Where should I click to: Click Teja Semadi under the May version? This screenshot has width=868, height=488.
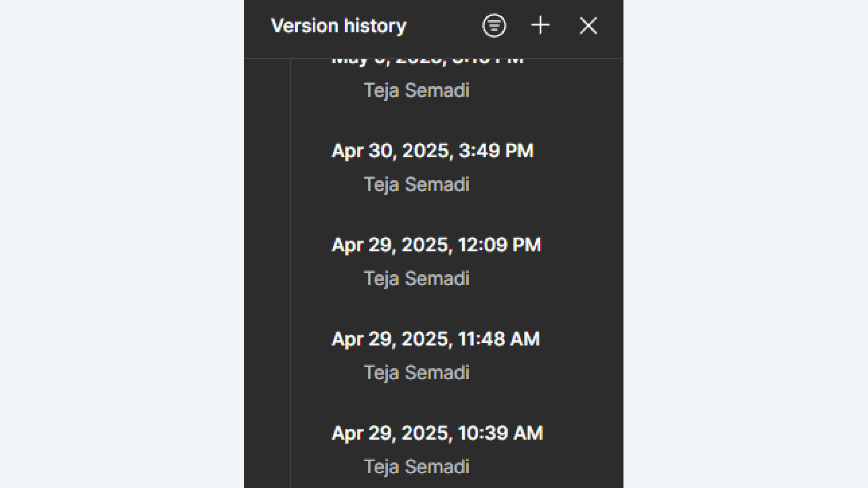point(417,90)
